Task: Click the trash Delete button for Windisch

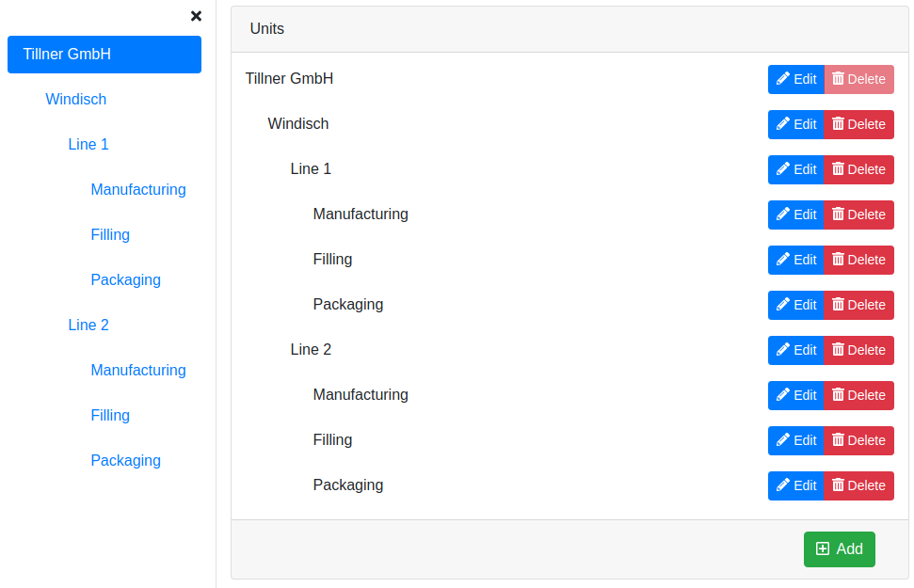Action: tap(858, 124)
